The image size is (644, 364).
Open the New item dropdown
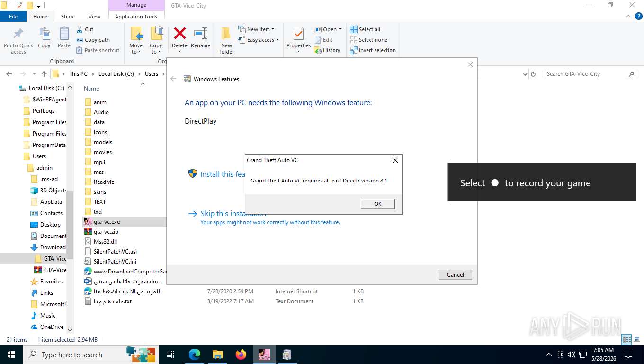pos(256,29)
